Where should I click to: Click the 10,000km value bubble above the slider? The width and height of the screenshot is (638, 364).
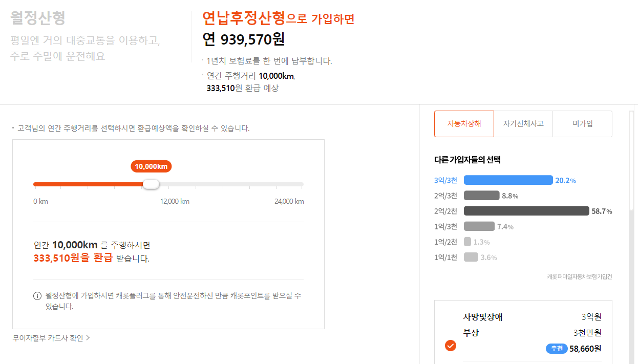[151, 166]
